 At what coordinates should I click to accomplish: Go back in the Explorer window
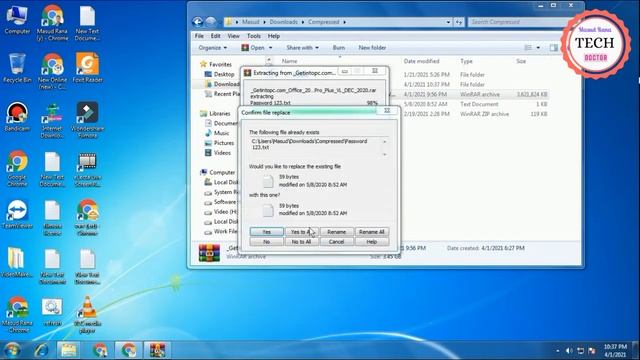pyautogui.click(x=198, y=22)
